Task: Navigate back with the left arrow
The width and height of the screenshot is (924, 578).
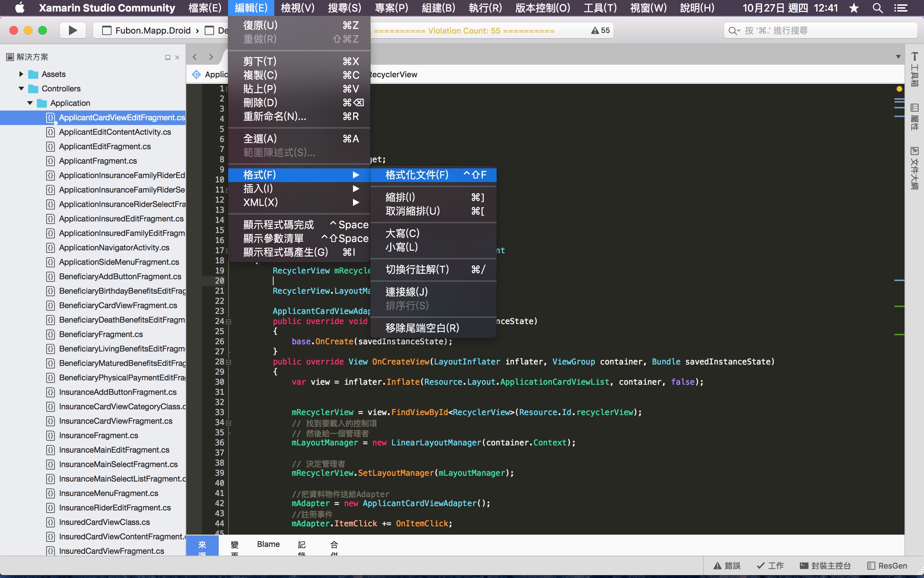Action: [195, 57]
